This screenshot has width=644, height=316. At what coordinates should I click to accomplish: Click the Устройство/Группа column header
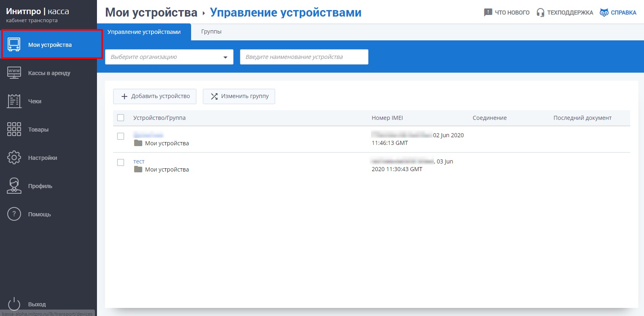point(160,118)
